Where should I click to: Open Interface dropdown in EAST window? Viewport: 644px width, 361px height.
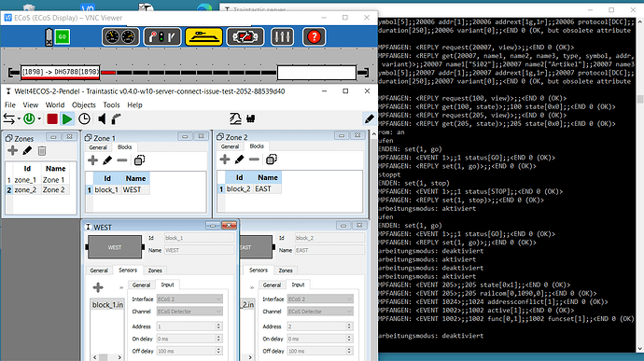click(x=320, y=299)
